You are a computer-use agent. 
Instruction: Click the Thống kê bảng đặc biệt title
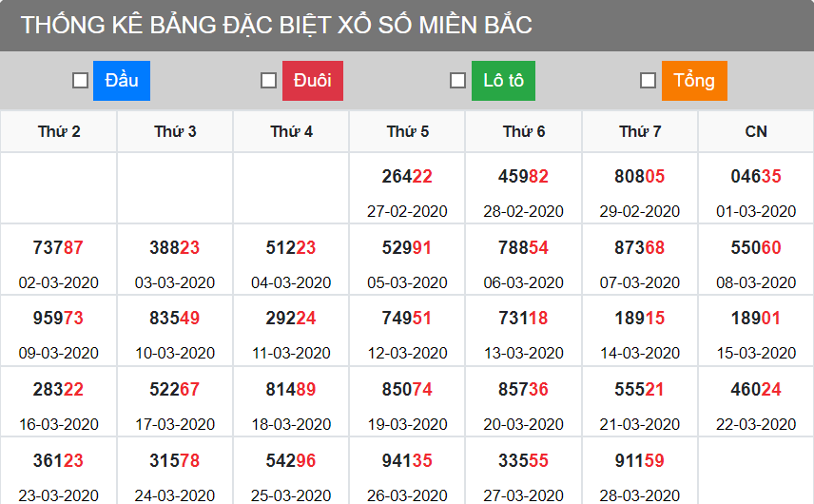point(277,26)
